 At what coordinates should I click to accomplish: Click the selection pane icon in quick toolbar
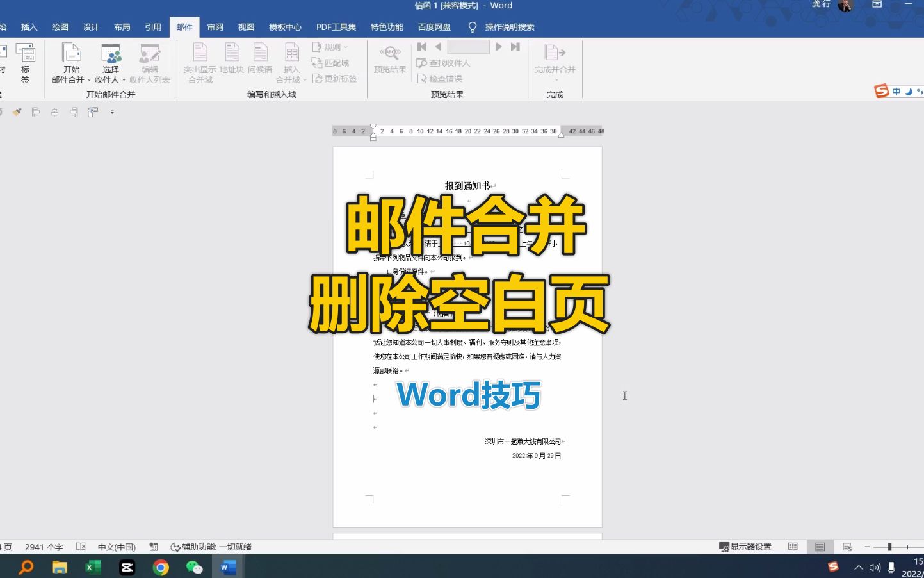pos(93,112)
